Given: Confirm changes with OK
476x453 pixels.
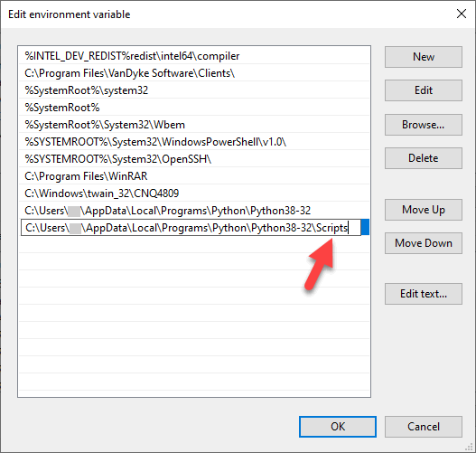Looking at the screenshot, I should [x=338, y=427].
